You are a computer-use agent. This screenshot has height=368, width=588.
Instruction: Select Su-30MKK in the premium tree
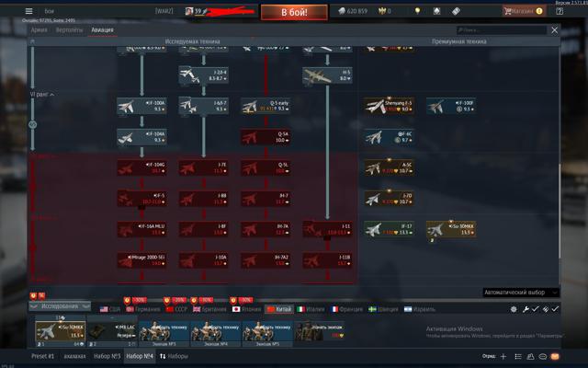coord(451,229)
